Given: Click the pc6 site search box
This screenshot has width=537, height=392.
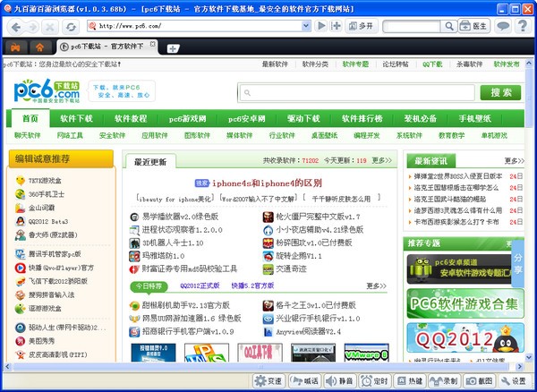Looking at the screenshot, I should (x=357, y=92).
